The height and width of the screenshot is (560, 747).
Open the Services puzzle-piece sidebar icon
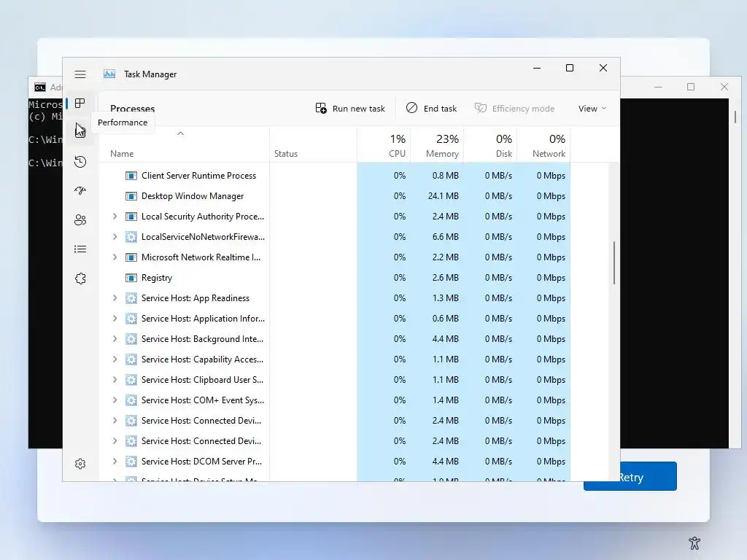click(x=80, y=279)
